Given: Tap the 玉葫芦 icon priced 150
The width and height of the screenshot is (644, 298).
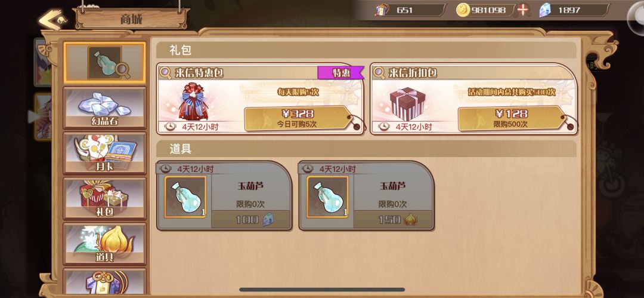Looking at the screenshot, I should click(328, 196).
